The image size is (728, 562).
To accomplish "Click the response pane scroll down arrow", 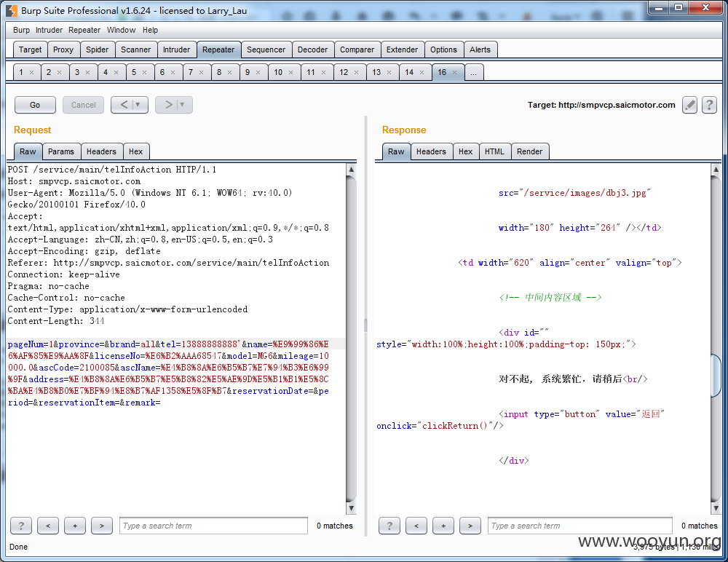I will coord(716,508).
